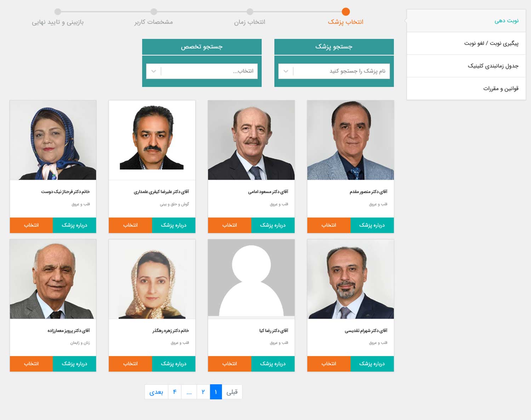Click the «بعدی» next page link

click(156, 392)
